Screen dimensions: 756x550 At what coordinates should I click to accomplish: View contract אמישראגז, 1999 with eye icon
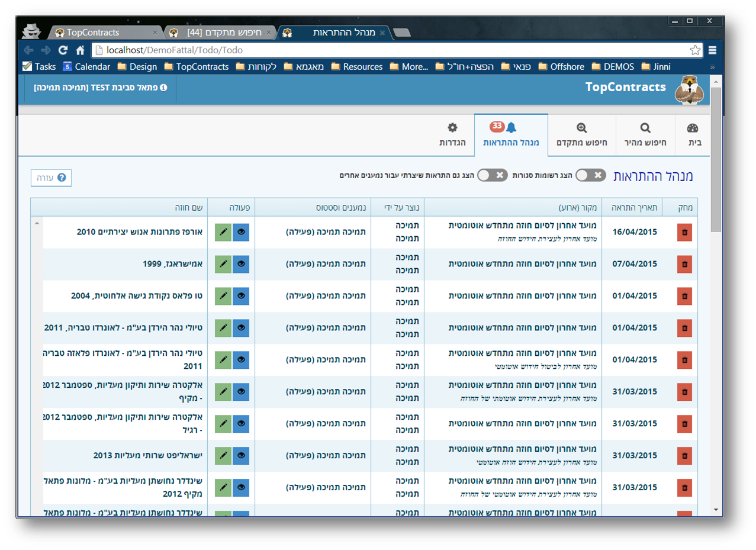click(x=241, y=265)
